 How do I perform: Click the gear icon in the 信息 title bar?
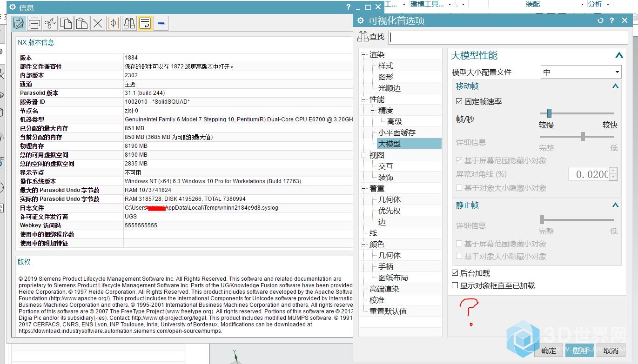[13, 7]
